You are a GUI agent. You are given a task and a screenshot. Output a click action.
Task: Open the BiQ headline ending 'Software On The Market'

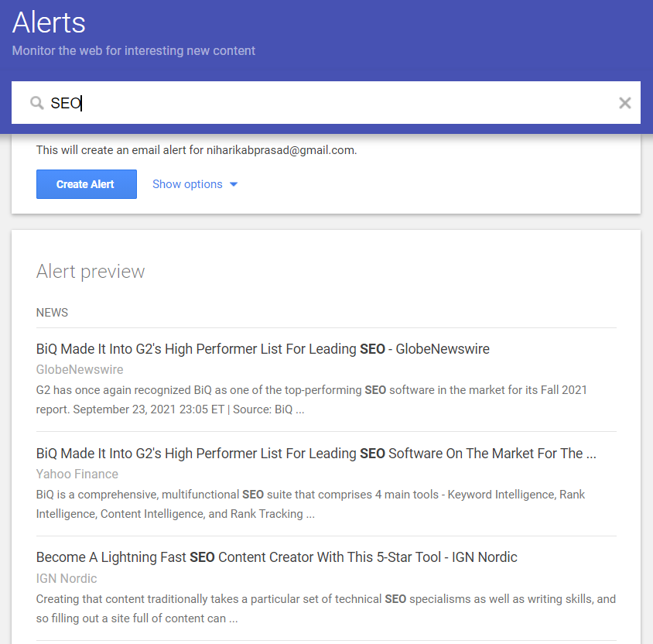(x=316, y=454)
